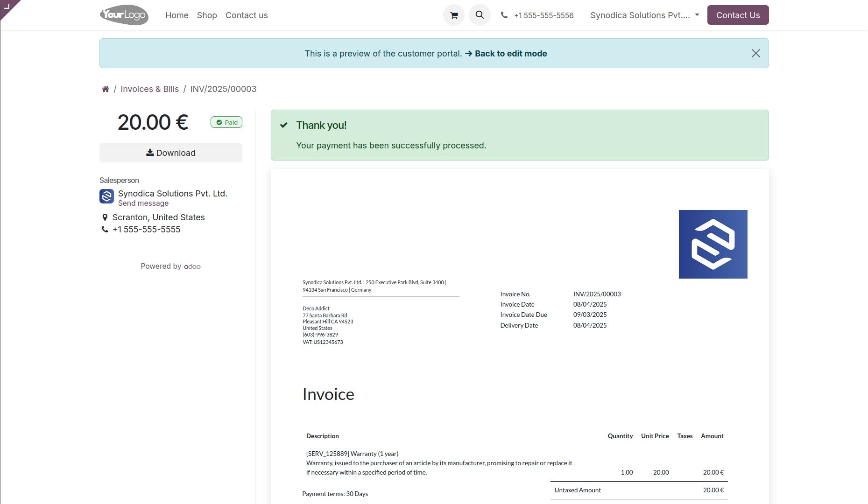Click the Delivery Date label

click(x=519, y=326)
